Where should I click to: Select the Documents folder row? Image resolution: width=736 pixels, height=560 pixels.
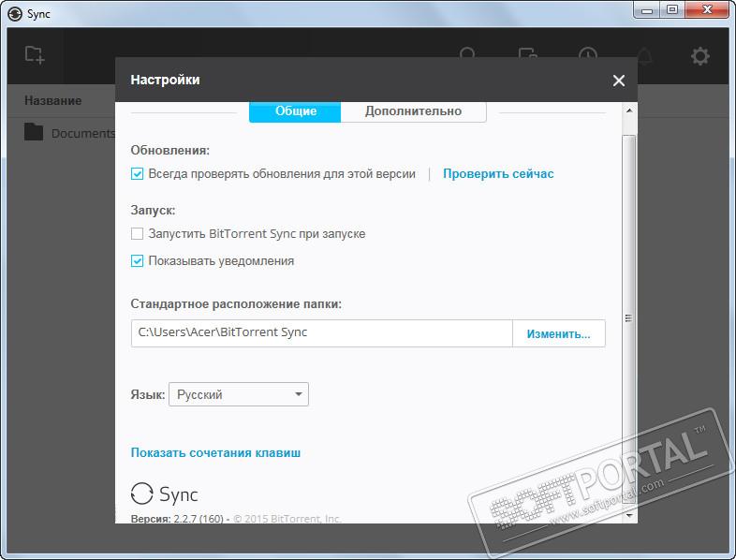[62, 133]
